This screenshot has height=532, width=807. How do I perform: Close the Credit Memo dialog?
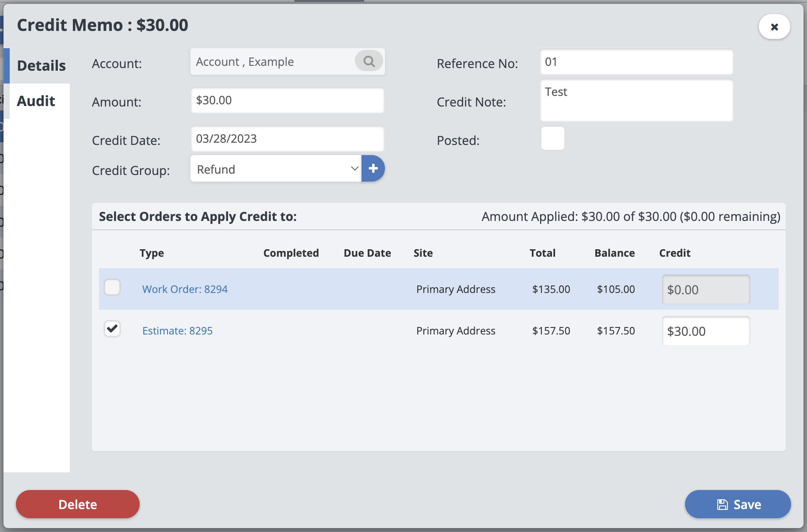pos(774,27)
